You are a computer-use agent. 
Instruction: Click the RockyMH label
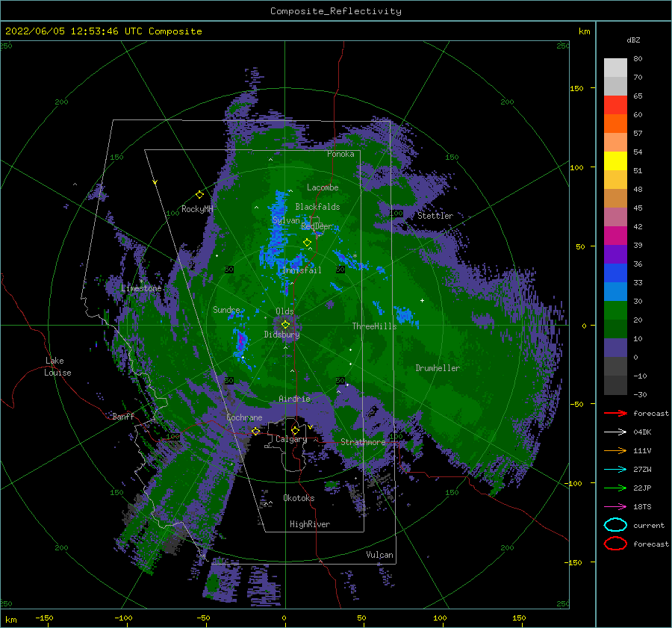coord(197,209)
